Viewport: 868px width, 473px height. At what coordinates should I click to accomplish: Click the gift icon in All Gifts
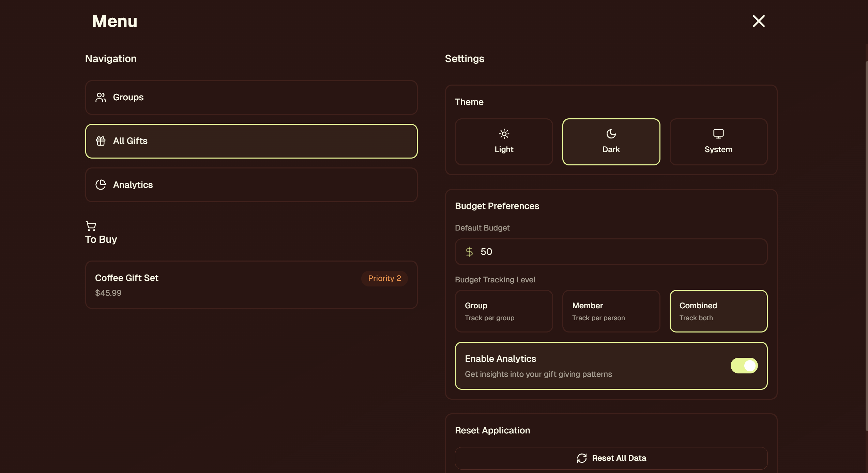pos(101,141)
